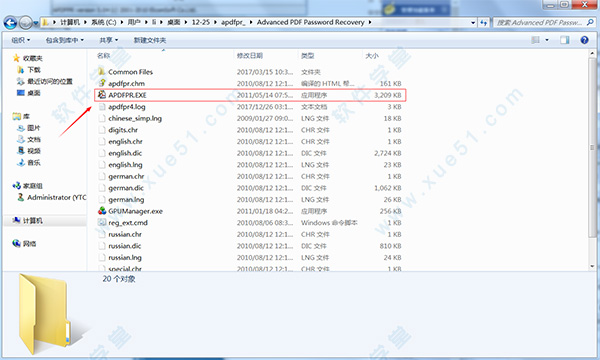Select russian.dic file
Screen dimensions: 600x360
pos(125,246)
